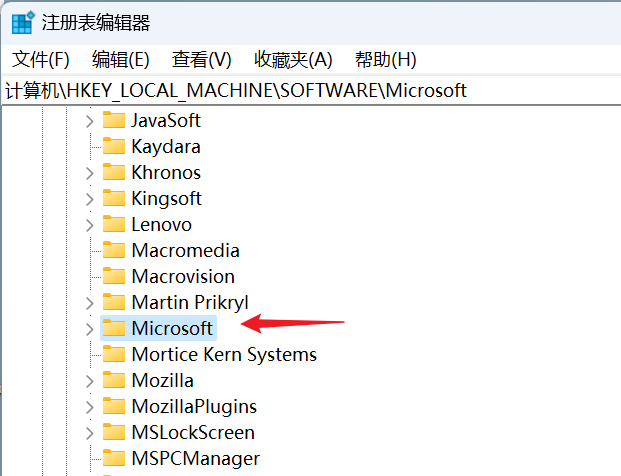Select the Macrovision key label
The height and width of the screenshot is (476, 621).
[x=183, y=276]
